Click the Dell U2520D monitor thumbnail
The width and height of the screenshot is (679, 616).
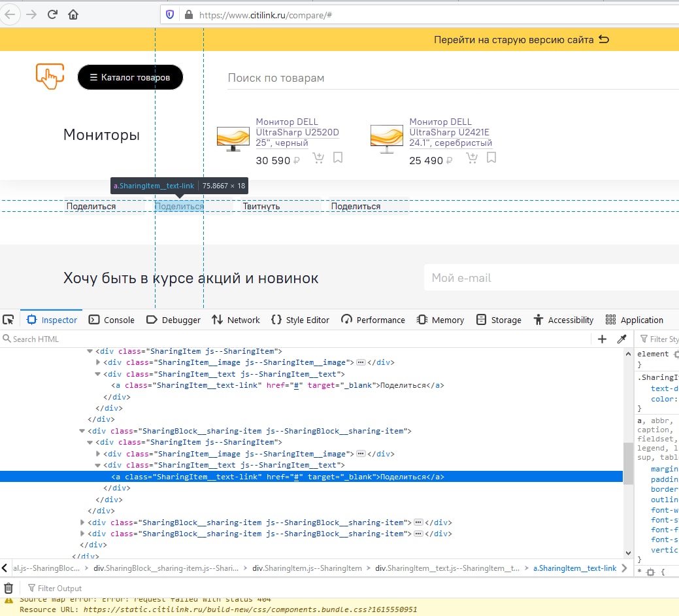tap(233, 138)
